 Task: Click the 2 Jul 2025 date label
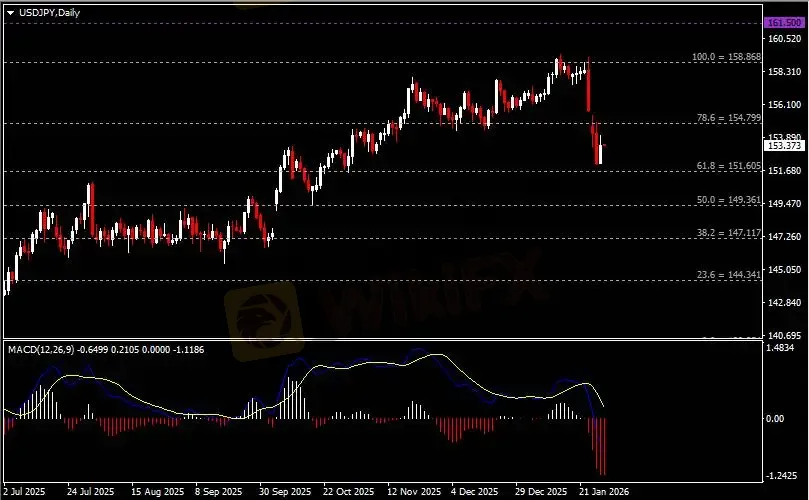[x=24, y=491]
